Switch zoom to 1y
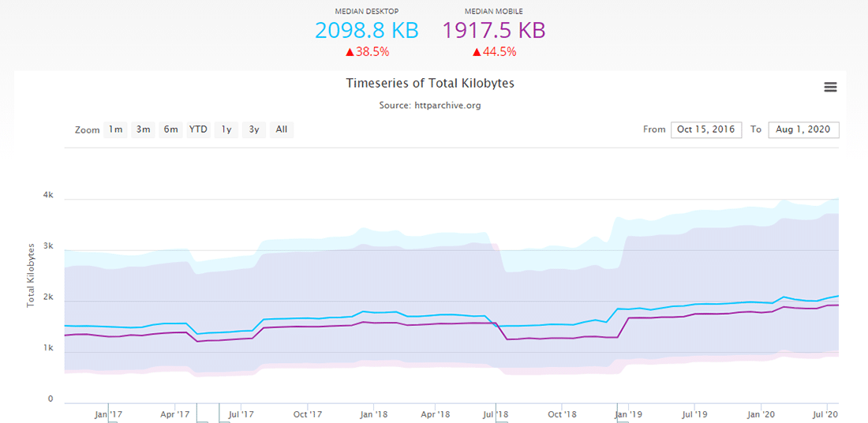Screen dimensions: 868x423 coord(226,129)
